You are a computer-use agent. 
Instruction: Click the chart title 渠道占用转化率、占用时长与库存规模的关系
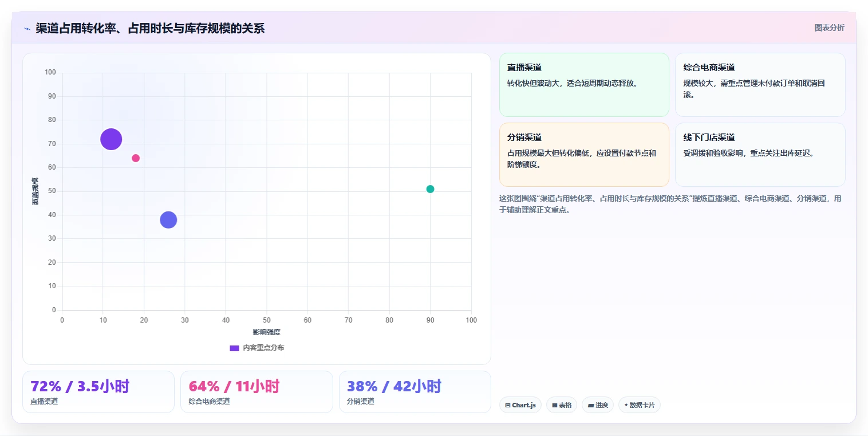coord(150,29)
